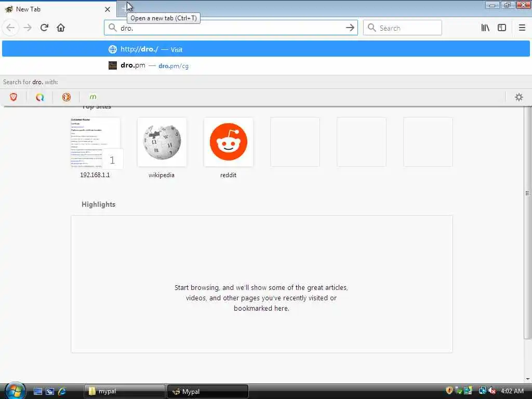The image size is (532, 399).
Task: Choose the dro.pm suggestion
Action: pos(265,65)
